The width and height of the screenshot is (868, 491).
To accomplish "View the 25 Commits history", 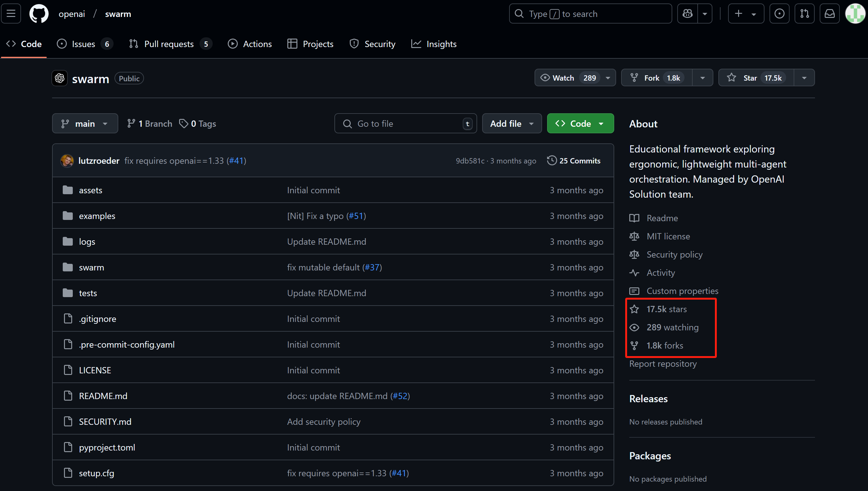I will tap(574, 161).
